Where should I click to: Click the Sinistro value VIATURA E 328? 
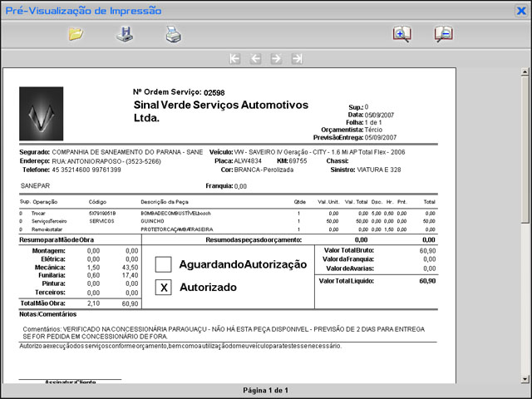(379, 170)
